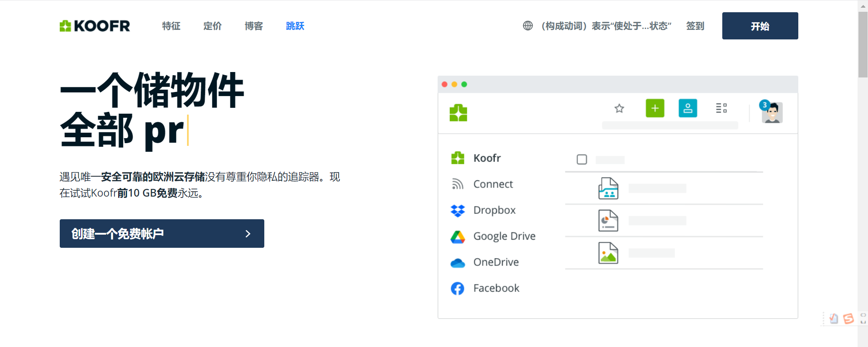
Task: Select the 跳跃 navigation item
Action: 295,26
